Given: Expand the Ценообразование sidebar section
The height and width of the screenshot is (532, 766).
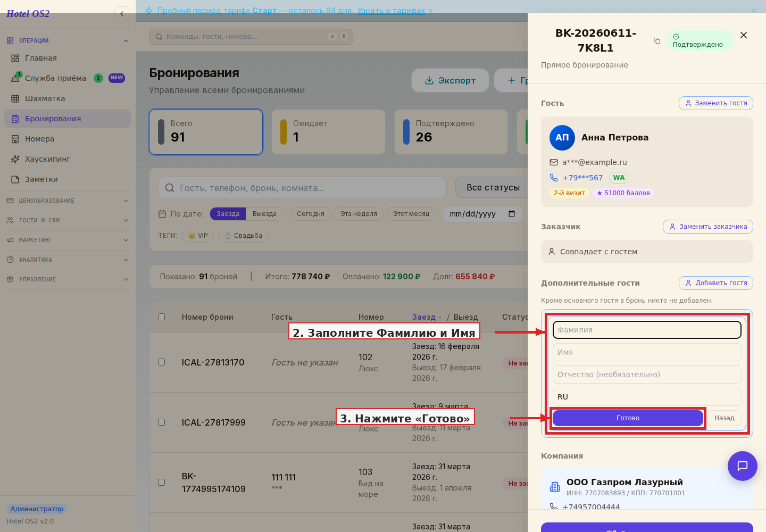Looking at the screenshot, I should pyautogui.click(x=68, y=201).
